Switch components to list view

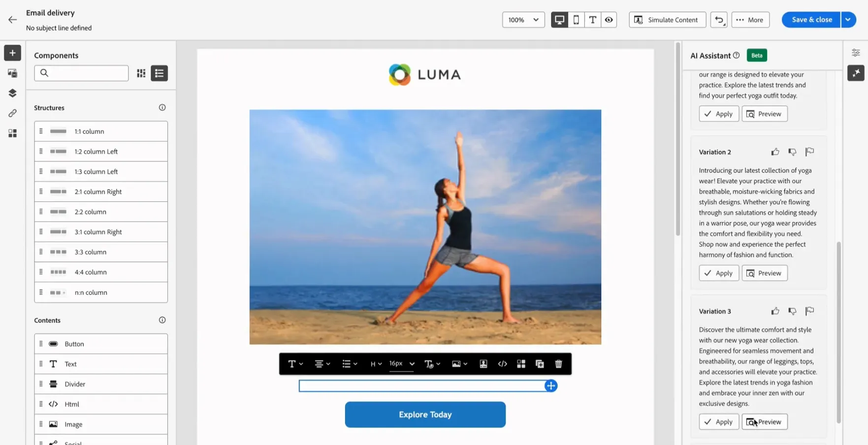(x=159, y=73)
